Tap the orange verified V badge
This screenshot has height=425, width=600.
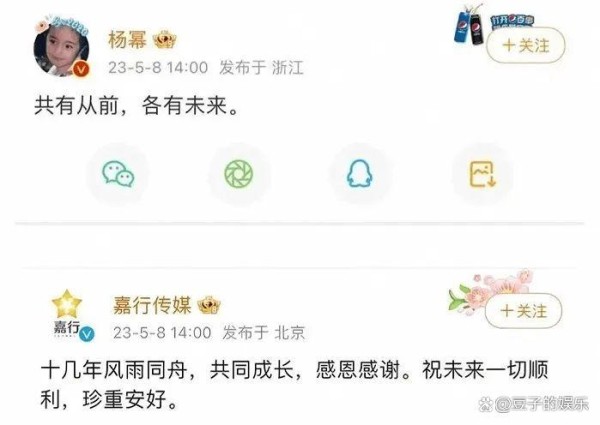pyautogui.click(x=81, y=69)
